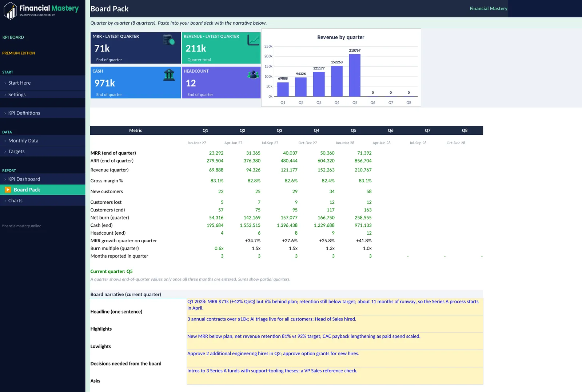Go to KPI Definitions

[43, 113]
